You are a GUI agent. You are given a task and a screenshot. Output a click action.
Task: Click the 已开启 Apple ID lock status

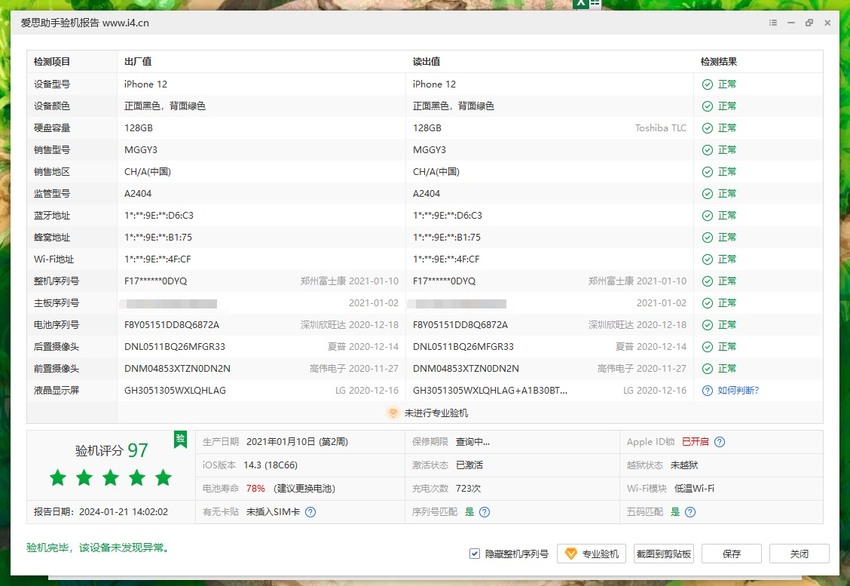695,442
